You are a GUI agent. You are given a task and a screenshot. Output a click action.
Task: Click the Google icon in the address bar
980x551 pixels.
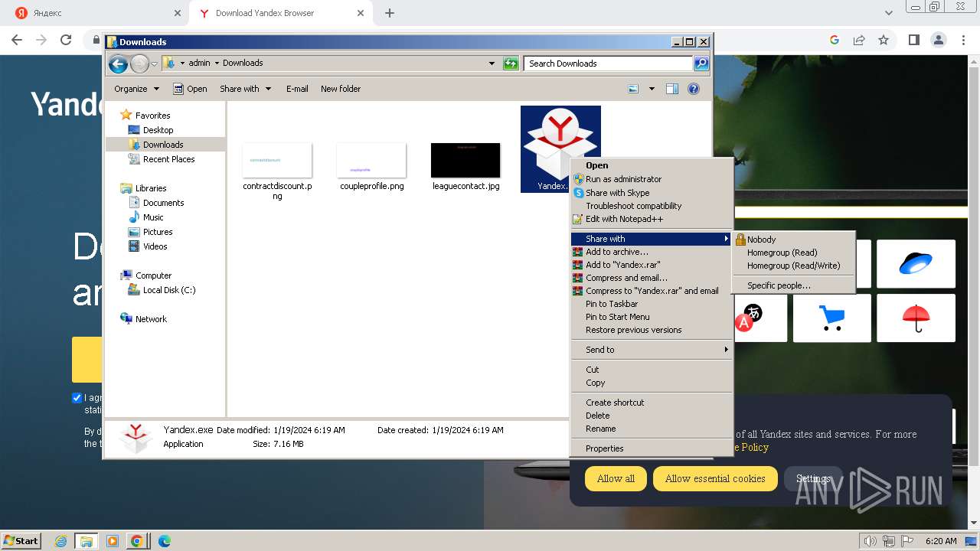[x=835, y=40]
